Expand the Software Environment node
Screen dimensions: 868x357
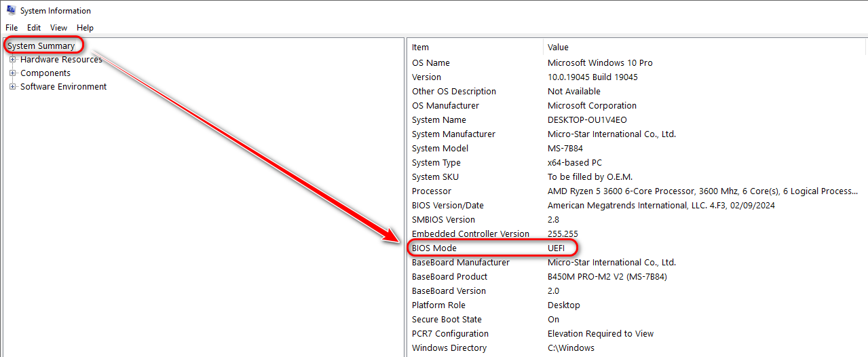pos(12,87)
